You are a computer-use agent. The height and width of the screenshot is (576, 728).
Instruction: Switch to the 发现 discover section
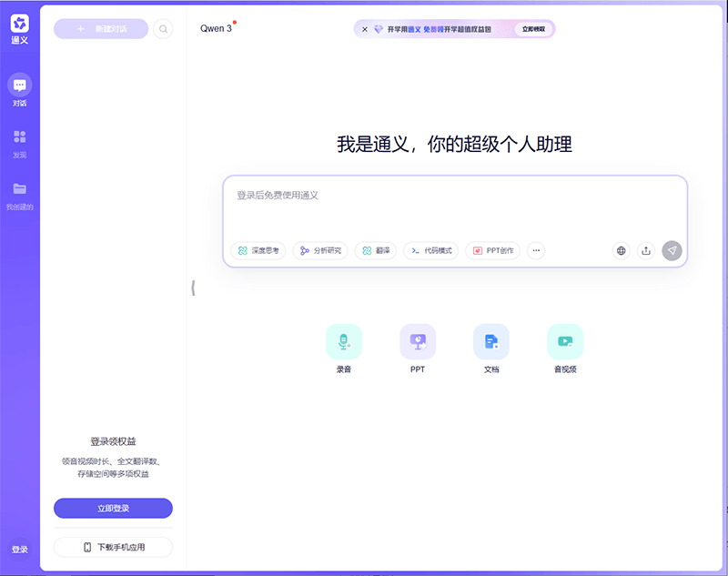coord(20,139)
